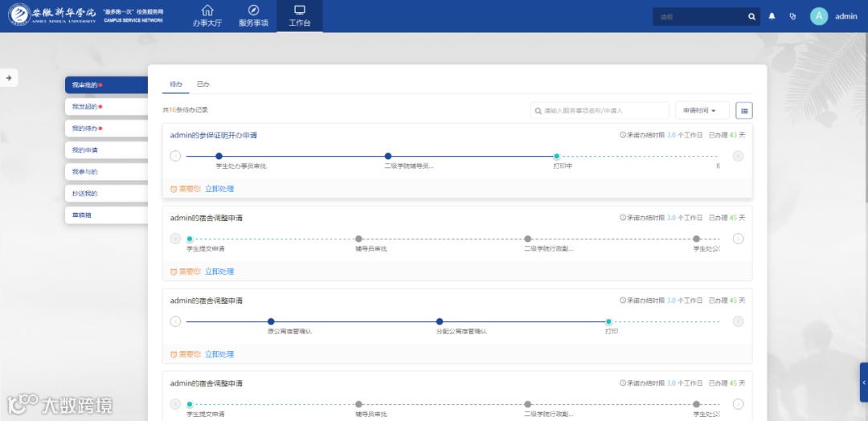Screen dimensions: 868x421
Task: Open 抄送我的 sidebar entry
Action: (106, 194)
